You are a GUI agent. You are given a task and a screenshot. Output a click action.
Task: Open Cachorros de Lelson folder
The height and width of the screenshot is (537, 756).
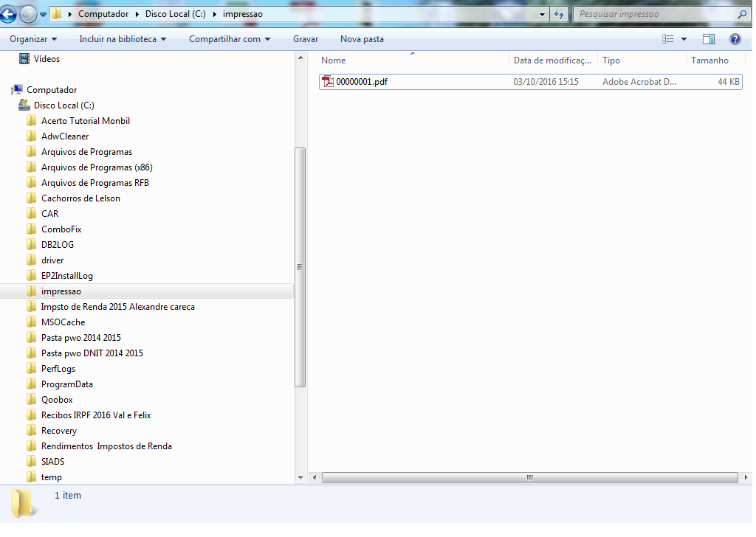coord(80,198)
